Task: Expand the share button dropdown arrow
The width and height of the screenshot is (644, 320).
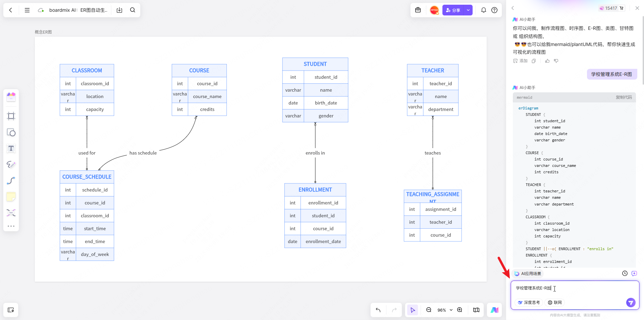Action: pyautogui.click(x=468, y=10)
